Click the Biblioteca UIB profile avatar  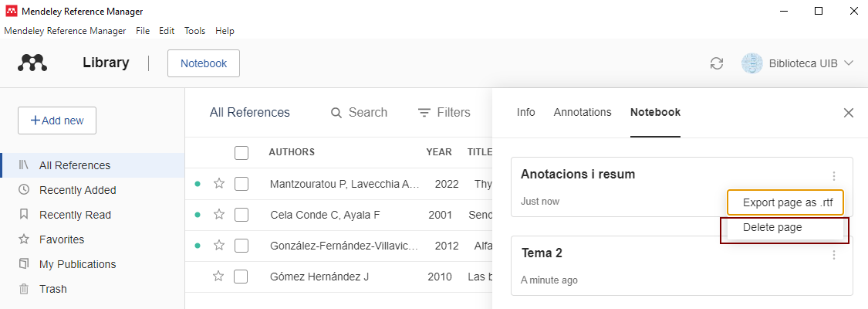752,63
